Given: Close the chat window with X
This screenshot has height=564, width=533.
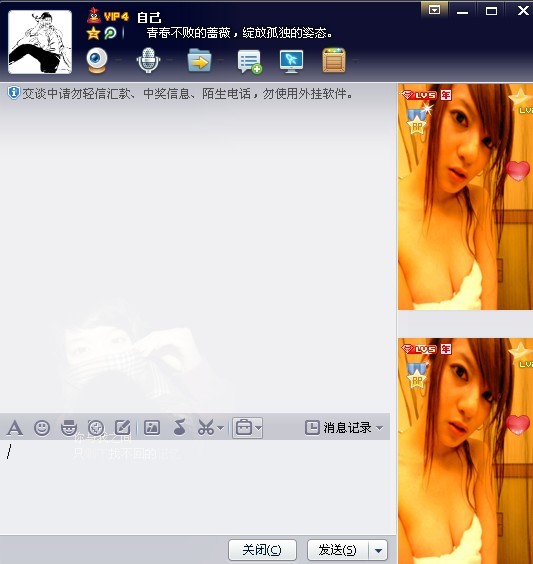Looking at the screenshot, I should (x=522, y=10).
